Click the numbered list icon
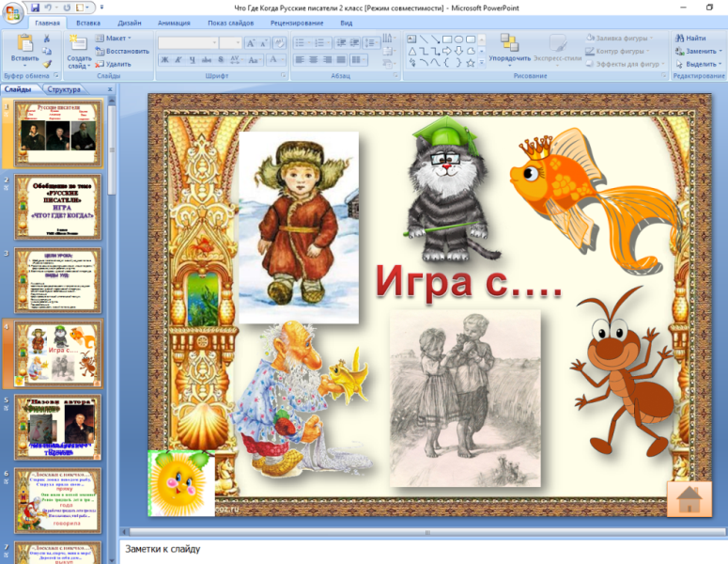This screenshot has width=728, height=564. (321, 43)
